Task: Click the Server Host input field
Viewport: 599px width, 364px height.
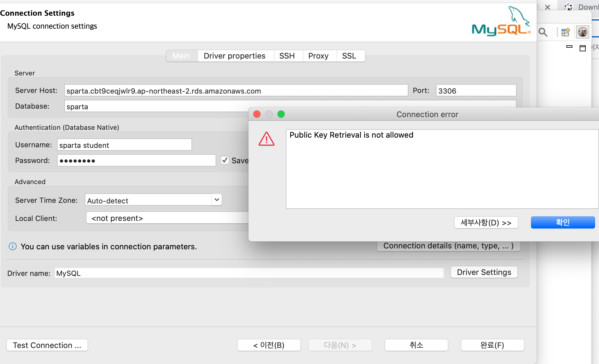Action: 236,91
